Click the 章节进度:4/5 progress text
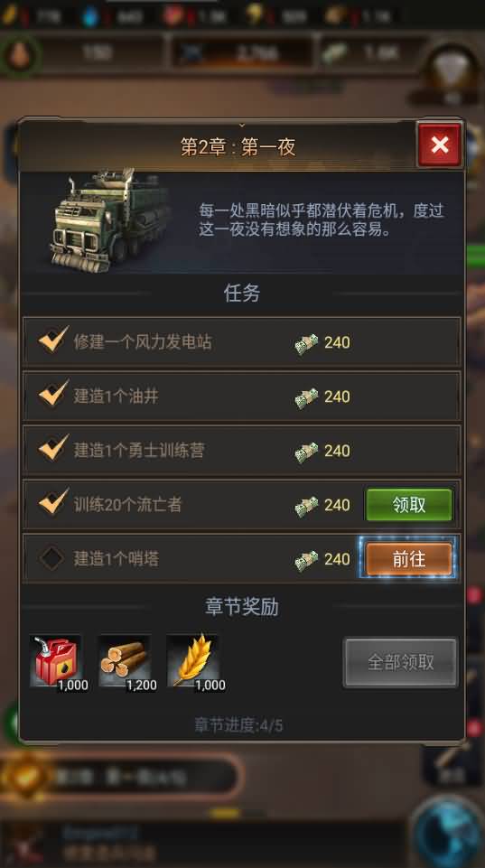485x868 pixels. click(x=238, y=725)
